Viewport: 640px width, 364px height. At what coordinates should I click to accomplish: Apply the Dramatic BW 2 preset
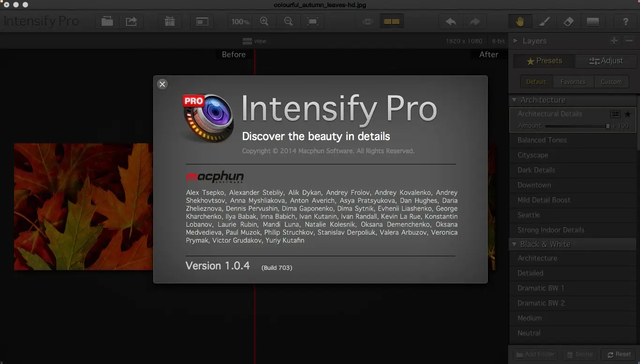[x=573, y=303]
